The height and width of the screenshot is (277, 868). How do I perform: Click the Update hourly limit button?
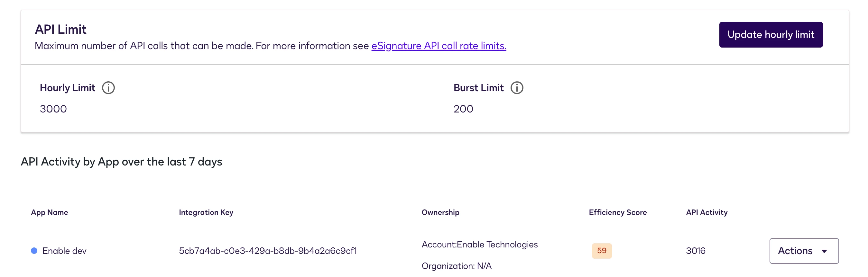(x=771, y=35)
